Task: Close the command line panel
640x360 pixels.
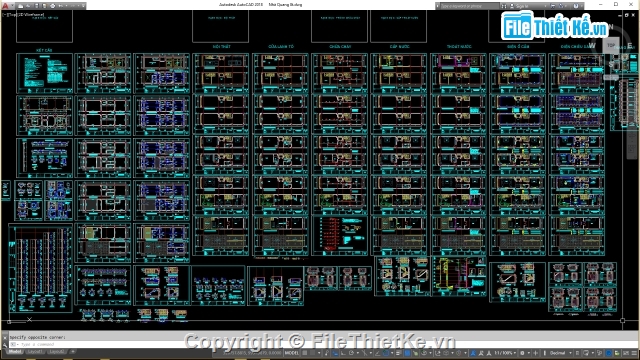Action: 5,337
